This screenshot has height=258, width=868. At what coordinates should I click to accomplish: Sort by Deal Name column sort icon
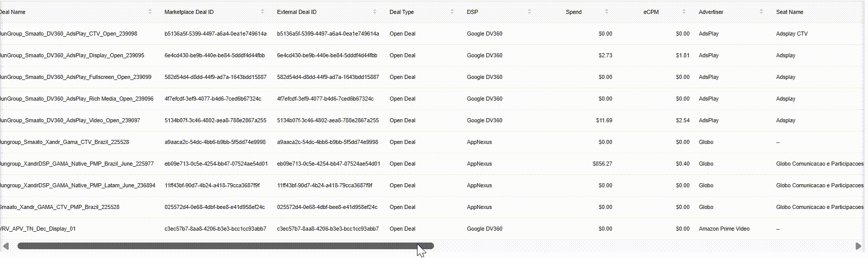(150, 11)
